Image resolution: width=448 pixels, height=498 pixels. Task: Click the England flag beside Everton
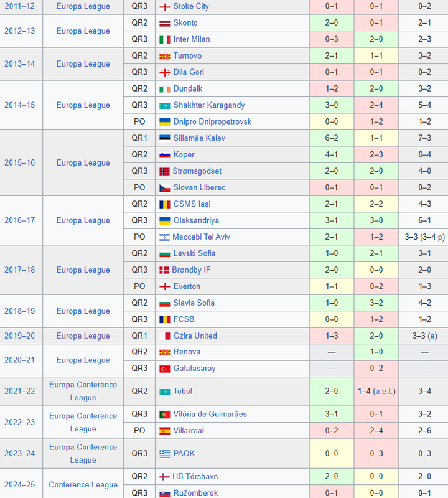165,287
